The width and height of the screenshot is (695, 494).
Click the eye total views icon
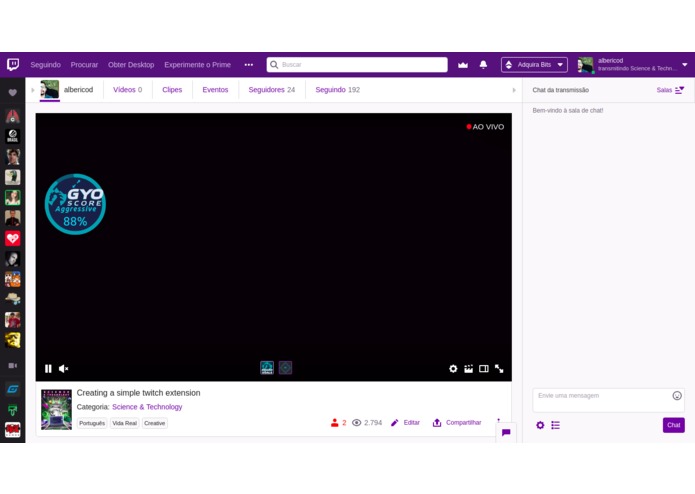[356, 423]
